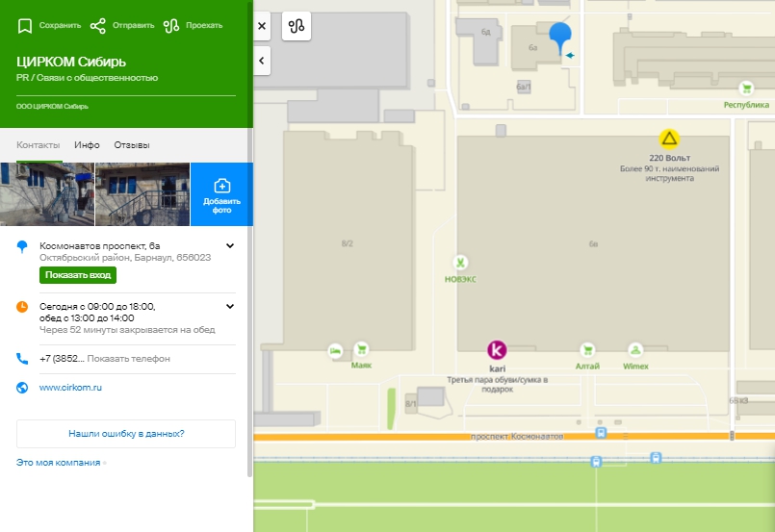Click building label 6д on map

pyautogui.click(x=486, y=32)
